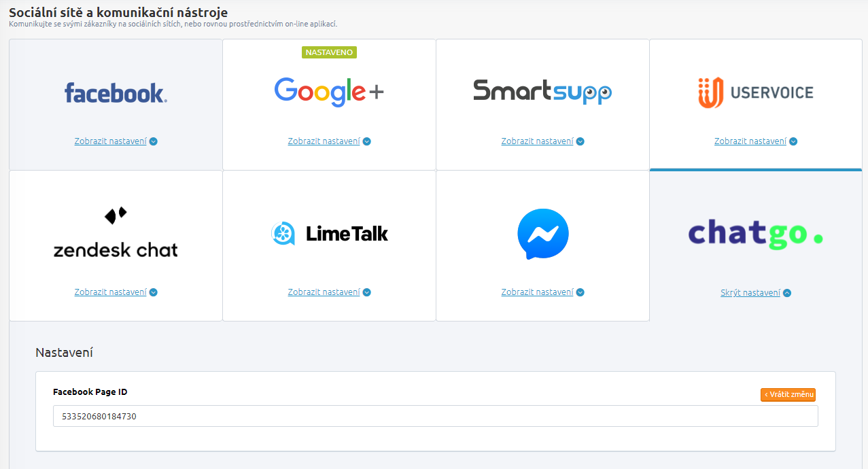The image size is (868, 469).
Task: Expand Facebook card using chevron icon
Action: [x=154, y=142]
